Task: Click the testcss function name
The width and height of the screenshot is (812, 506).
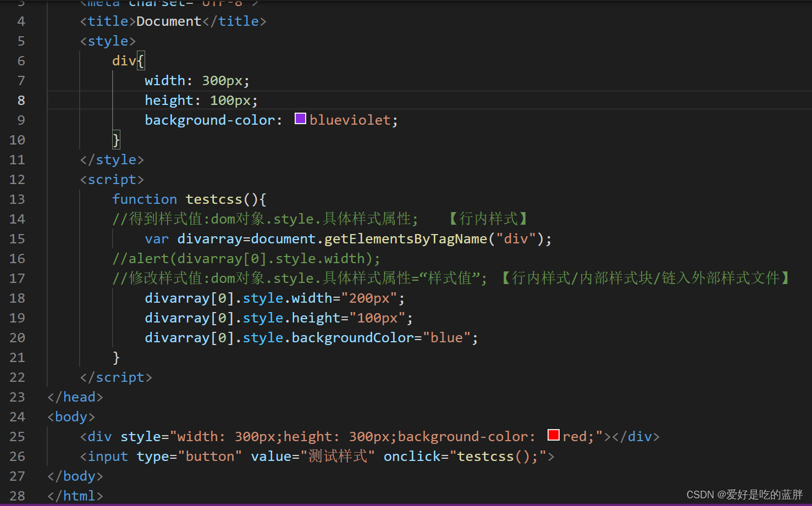Action: coord(214,199)
